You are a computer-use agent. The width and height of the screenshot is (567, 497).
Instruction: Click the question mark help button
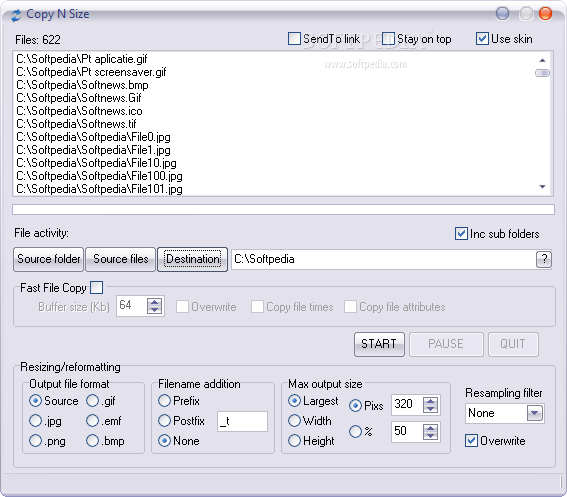tap(543, 259)
